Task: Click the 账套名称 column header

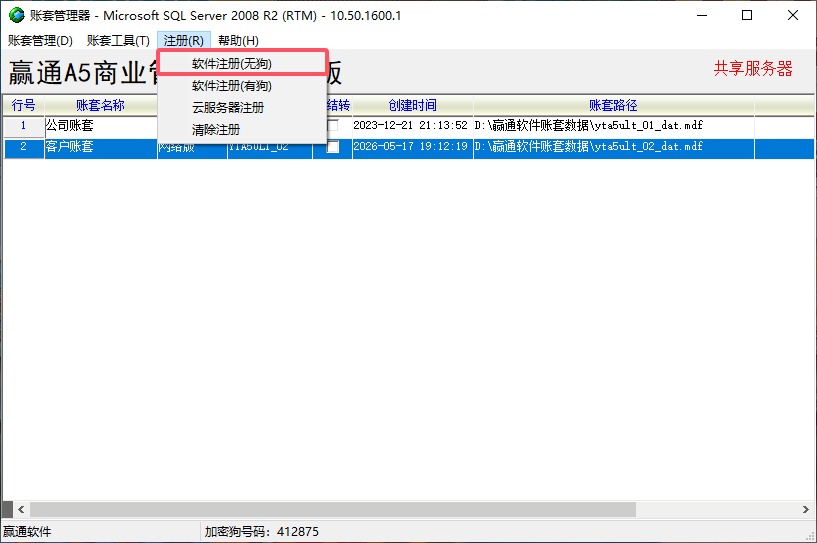Action: click(101, 105)
